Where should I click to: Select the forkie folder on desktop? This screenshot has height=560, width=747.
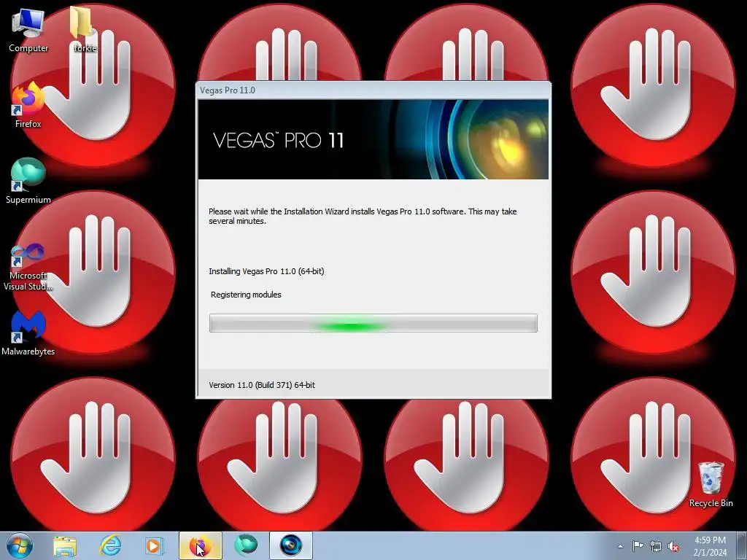tap(84, 30)
